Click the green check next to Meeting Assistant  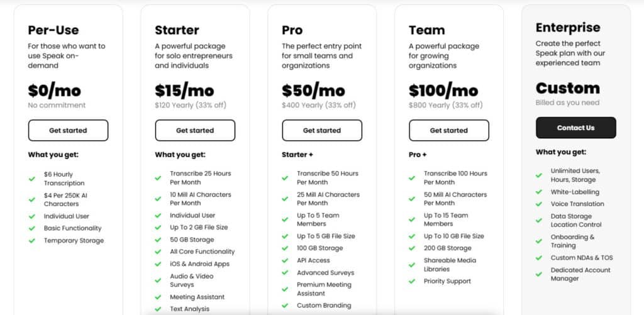coord(158,297)
